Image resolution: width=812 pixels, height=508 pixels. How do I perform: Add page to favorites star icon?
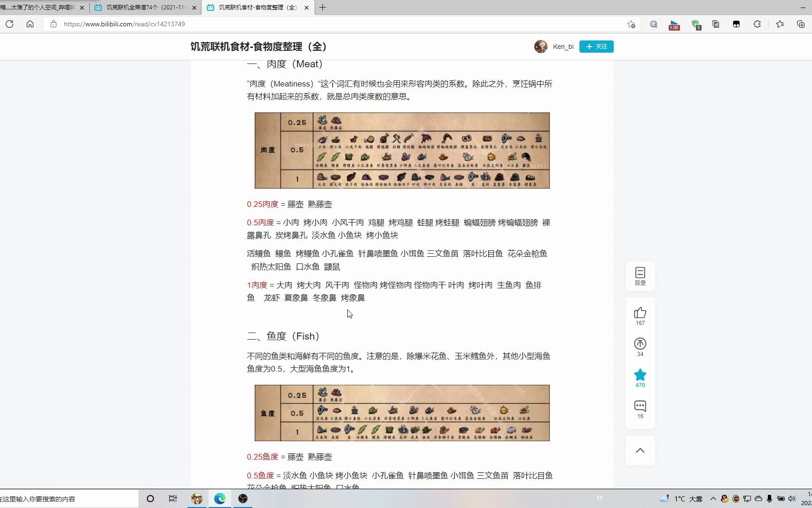[631, 24]
